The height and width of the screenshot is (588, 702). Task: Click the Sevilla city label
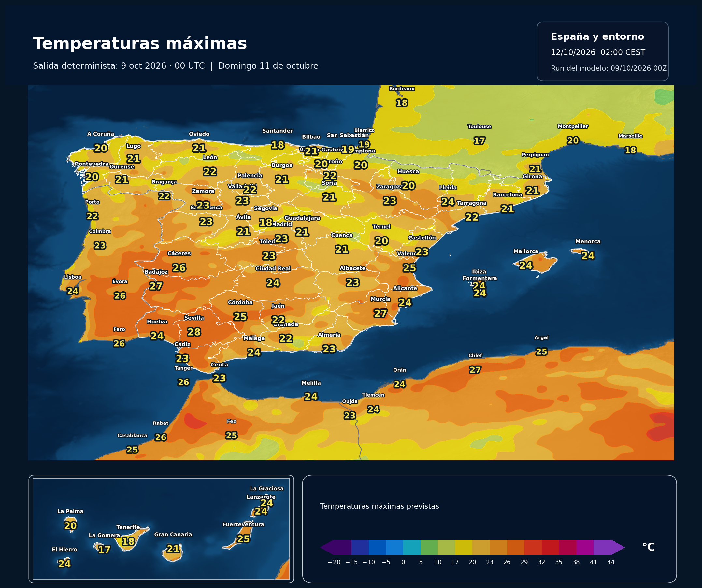[x=194, y=318]
